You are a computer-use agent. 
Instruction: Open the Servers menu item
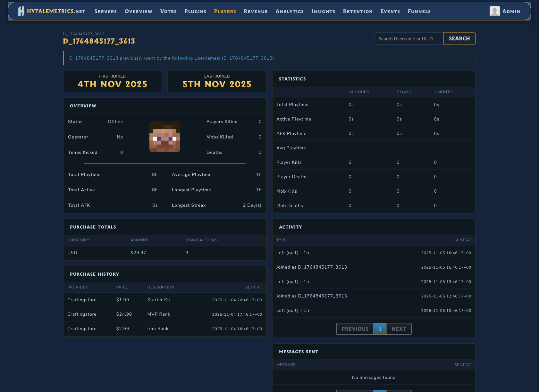[x=105, y=11]
